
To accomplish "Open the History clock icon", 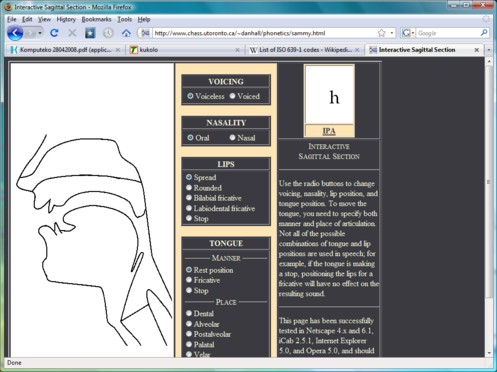I will click(108, 33).
